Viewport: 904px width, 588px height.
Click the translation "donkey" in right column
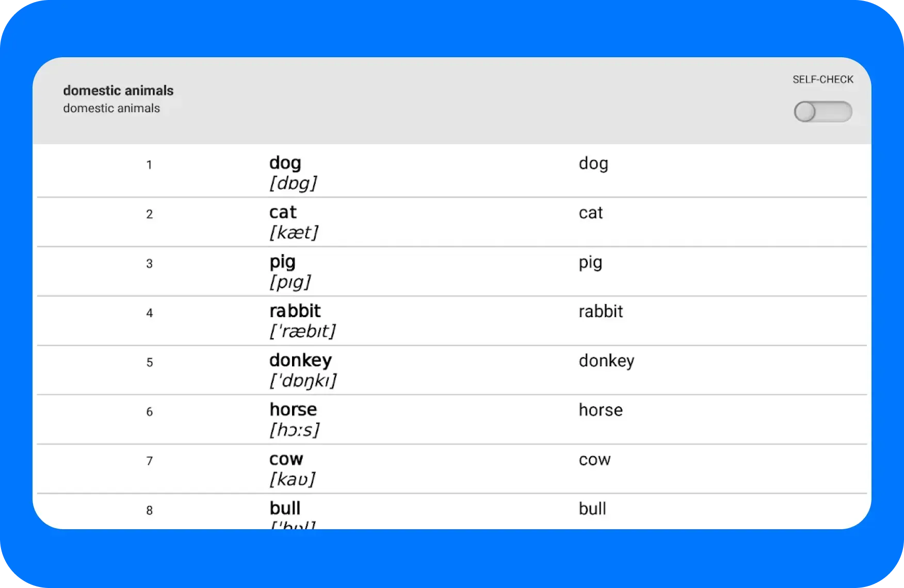[606, 361]
